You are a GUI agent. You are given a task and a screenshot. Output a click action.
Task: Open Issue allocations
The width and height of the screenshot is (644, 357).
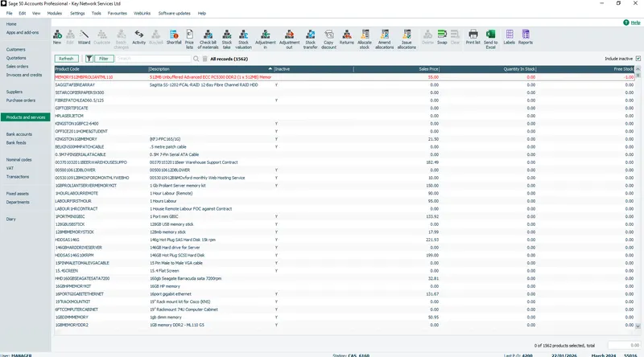point(407,39)
